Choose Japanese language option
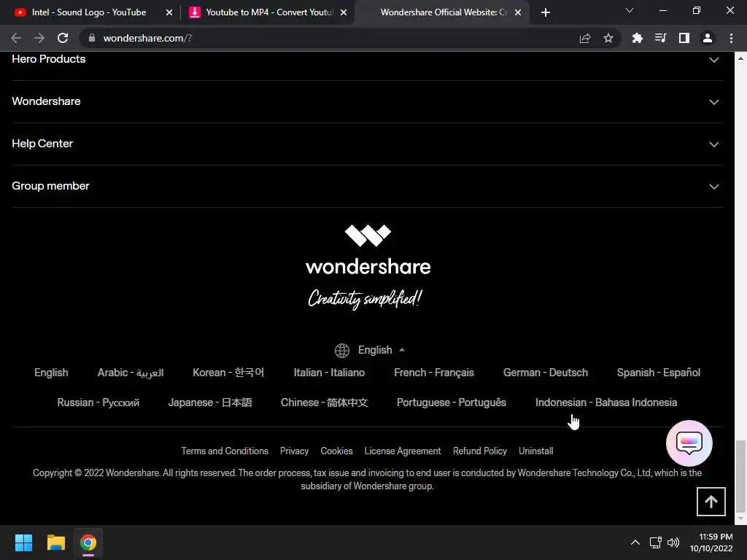 pyautogui.click(x=210, y=402)
